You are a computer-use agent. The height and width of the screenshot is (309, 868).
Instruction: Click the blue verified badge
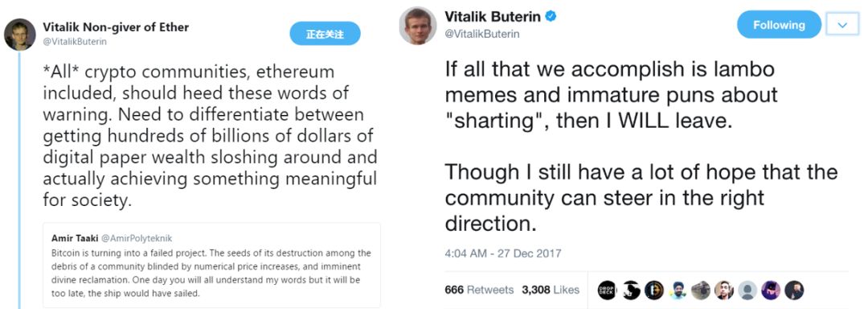pyautogui.click(x=551, y=17)
